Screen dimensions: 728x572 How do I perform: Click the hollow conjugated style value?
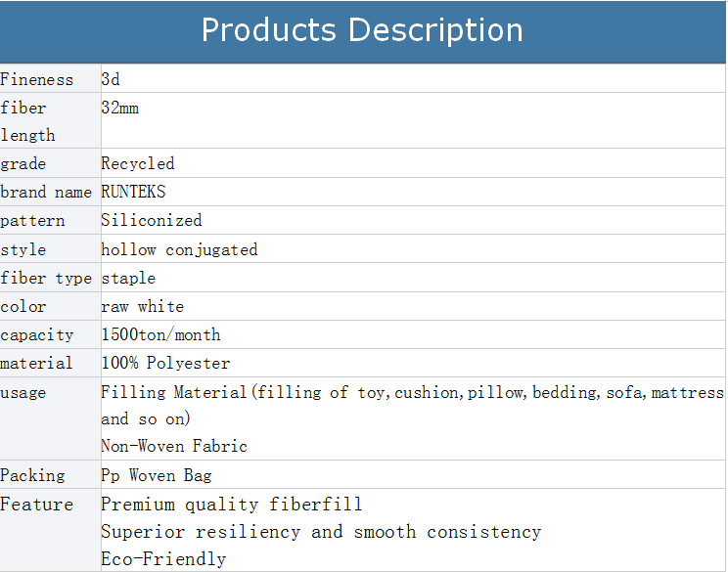point(179,249)
